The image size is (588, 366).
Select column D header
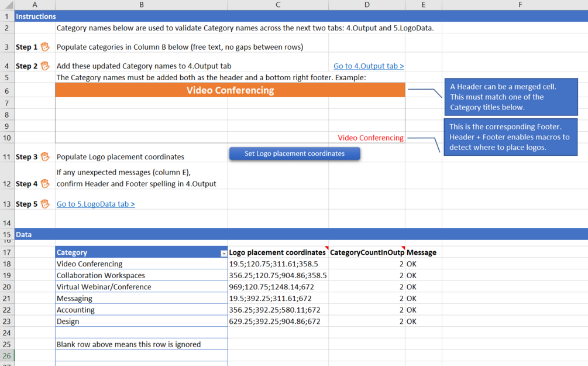367,5
